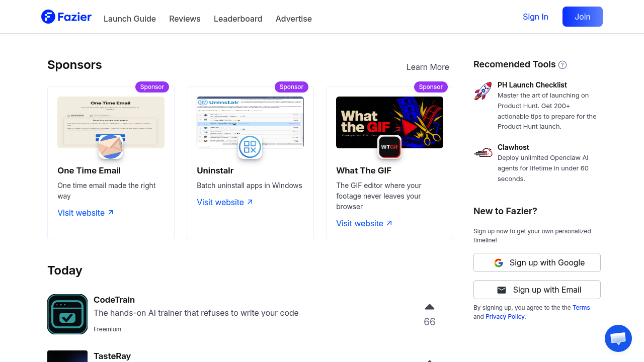This screenshot has width=644, height=362.
Task: Sign up with Email
Action: point(537,290)
